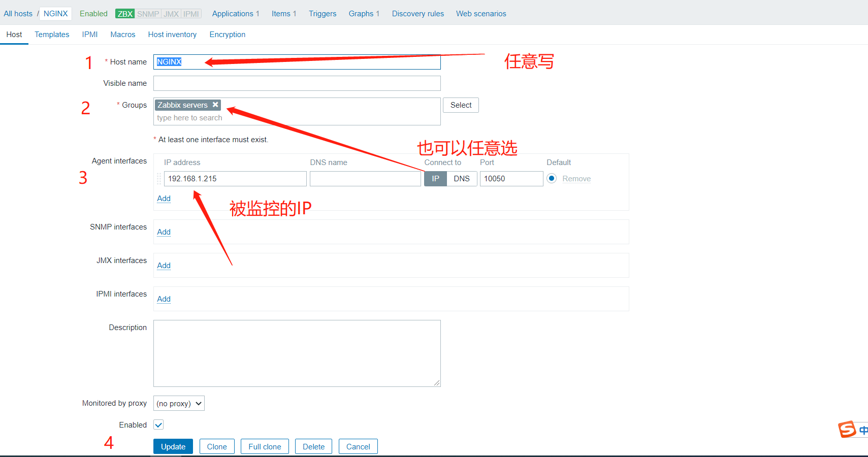Image resolution: width=868 pixels, height=457 pixels.
Task: Open Web scenarios link
Action: click(x=481, y=14)
